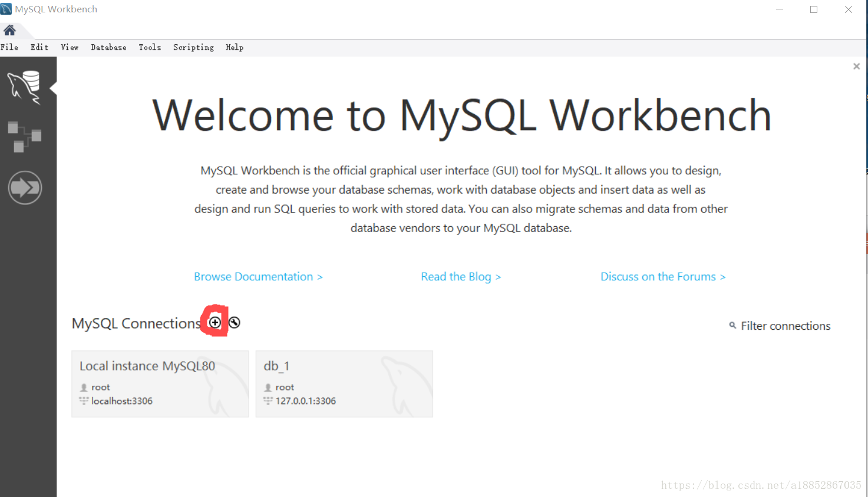Select the Migration wizard arrow sidebar icon
868x497 pixels.
(25, 188)
